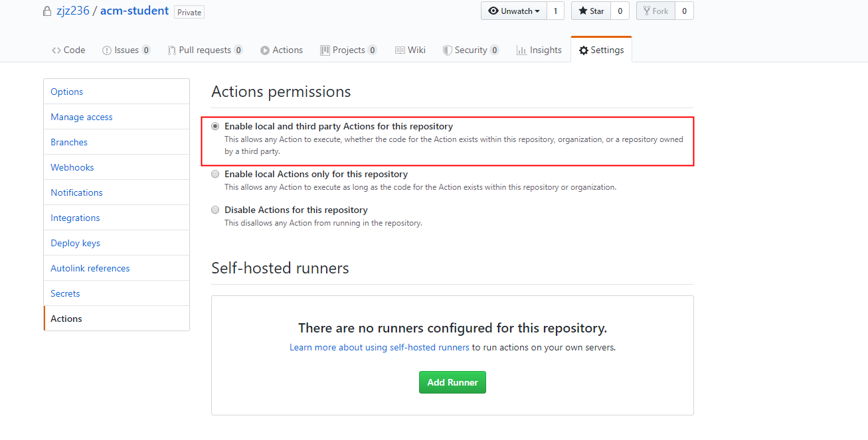Screen dimensions: 868x440
Task: Open the Unwatch dropdown
Action: [513, 11]
